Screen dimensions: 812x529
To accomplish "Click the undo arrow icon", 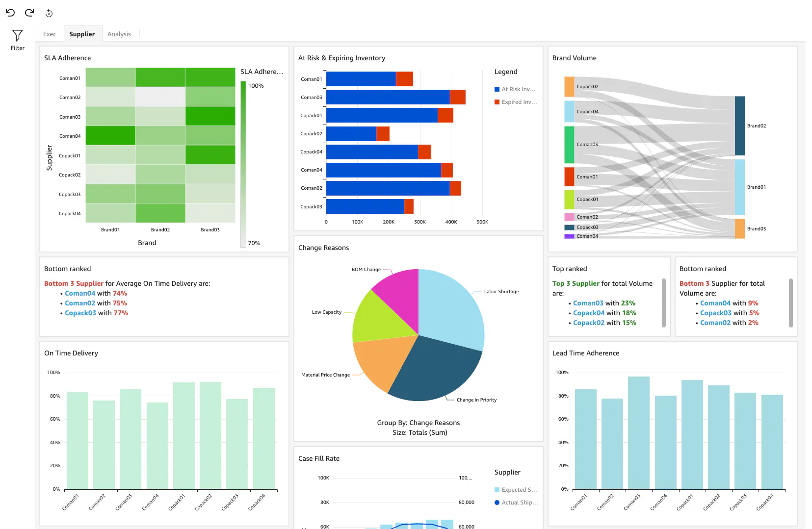I will [10, 13].
